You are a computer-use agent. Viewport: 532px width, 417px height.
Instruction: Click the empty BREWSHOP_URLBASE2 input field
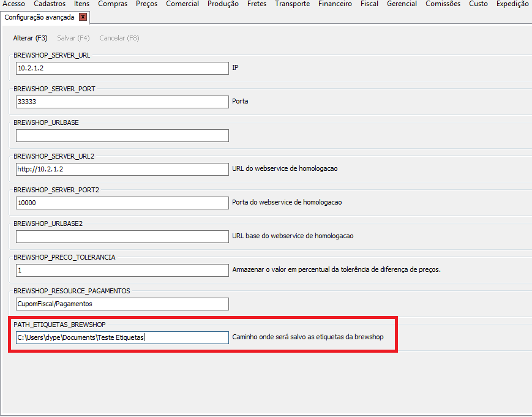[x=122, y=236]
